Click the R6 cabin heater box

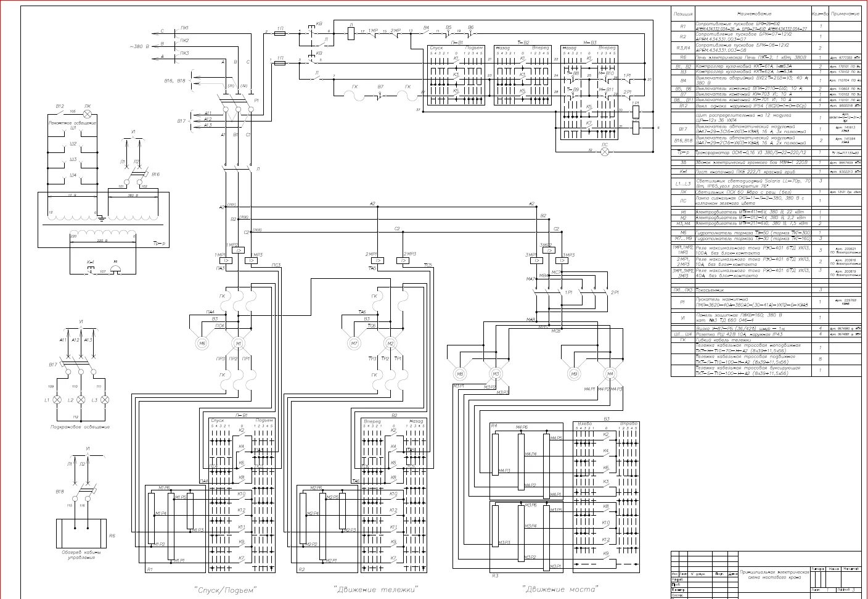pos(81,534)
